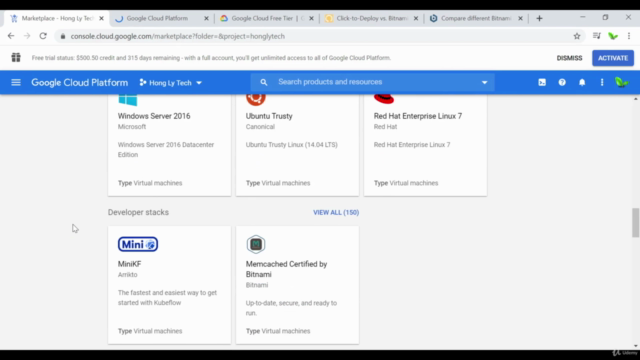View site security lock info
The height and width of the screenshot is (360, 640).
[x=62, y=36]
